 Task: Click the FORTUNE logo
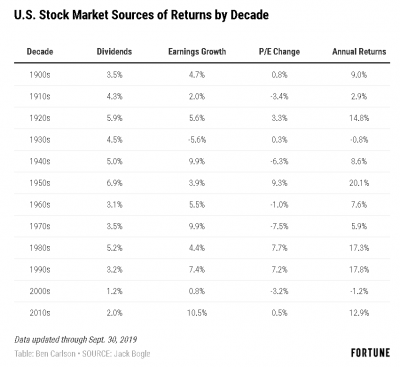click(x=370, y=353)
